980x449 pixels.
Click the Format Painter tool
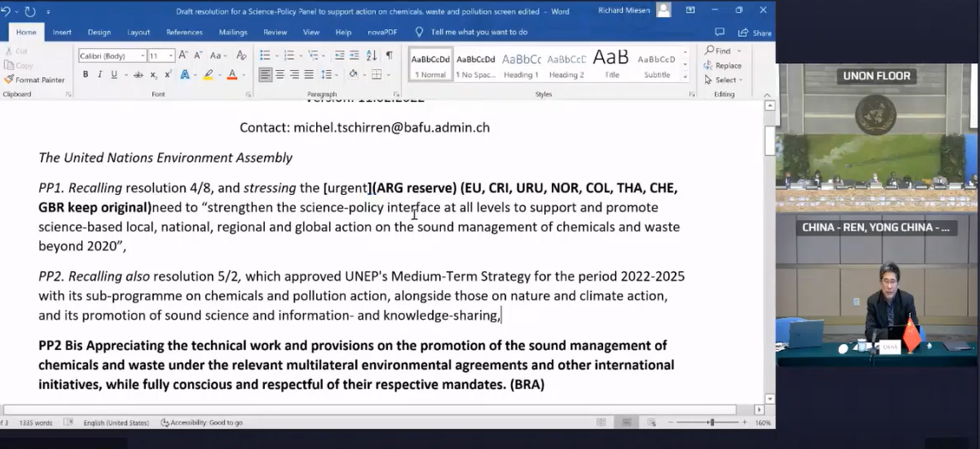[x=34, y=80]
